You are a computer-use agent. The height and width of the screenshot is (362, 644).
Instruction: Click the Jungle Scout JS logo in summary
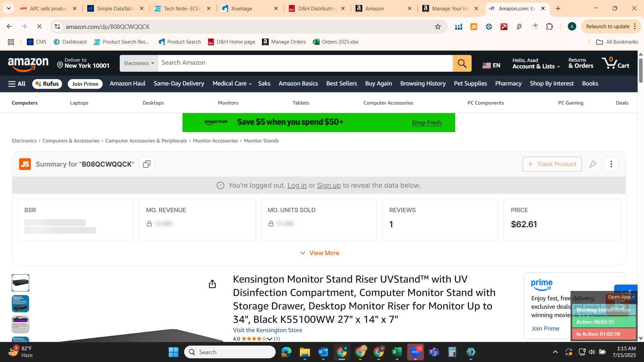click(25, 164)
